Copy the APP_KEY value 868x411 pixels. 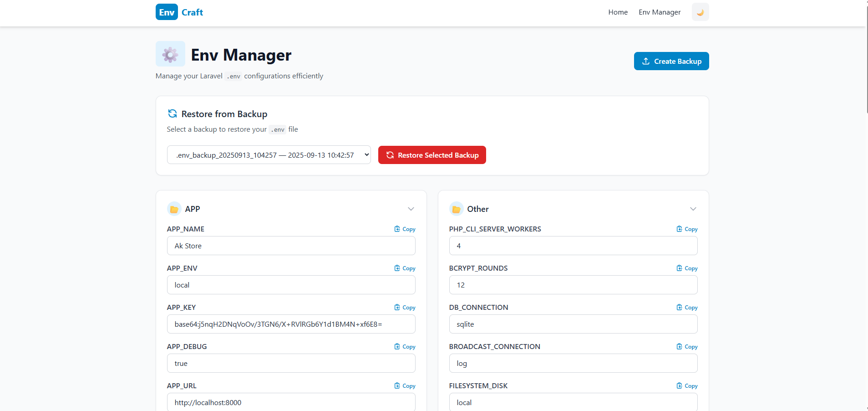point(405,308)
